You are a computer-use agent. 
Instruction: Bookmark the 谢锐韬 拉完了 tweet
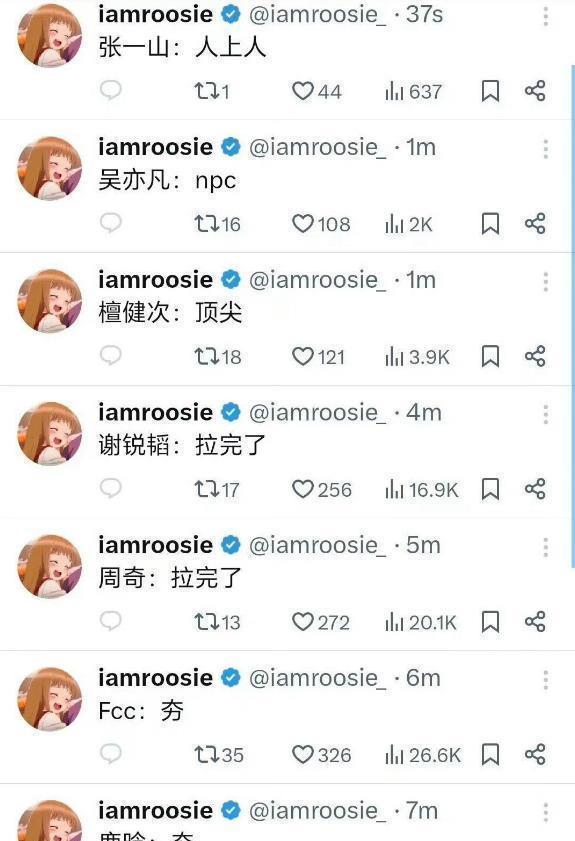coord(490,489)
